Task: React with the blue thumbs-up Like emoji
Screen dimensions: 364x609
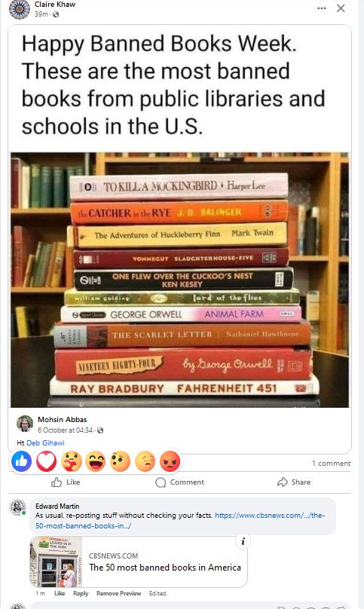Action: pos(22,461)
